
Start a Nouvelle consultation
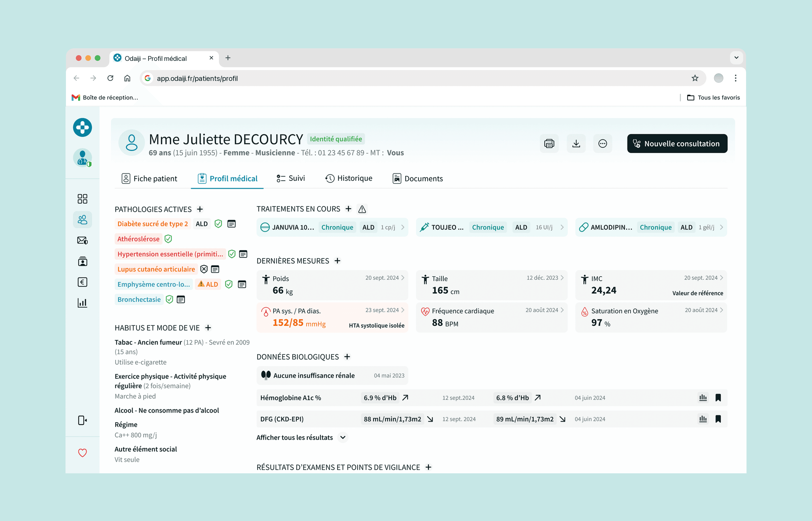(x=677, y=144)
